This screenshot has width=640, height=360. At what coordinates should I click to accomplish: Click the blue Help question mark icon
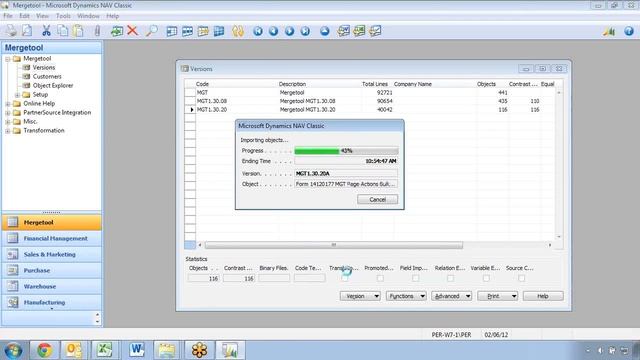tap(629, 31)
